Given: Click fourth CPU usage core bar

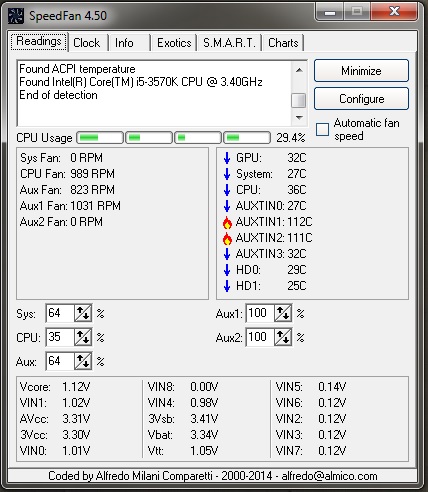Looking at the screenshot, I should click(247, 138).
